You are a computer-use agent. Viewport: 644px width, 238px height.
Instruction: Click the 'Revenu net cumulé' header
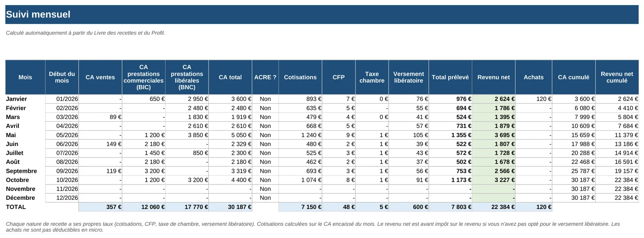click(x=617, y=77)
